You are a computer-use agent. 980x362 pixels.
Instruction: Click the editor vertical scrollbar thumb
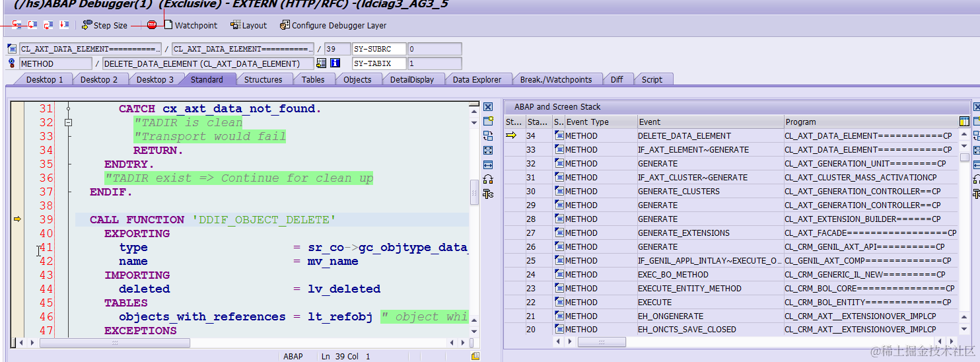[474, 192]
